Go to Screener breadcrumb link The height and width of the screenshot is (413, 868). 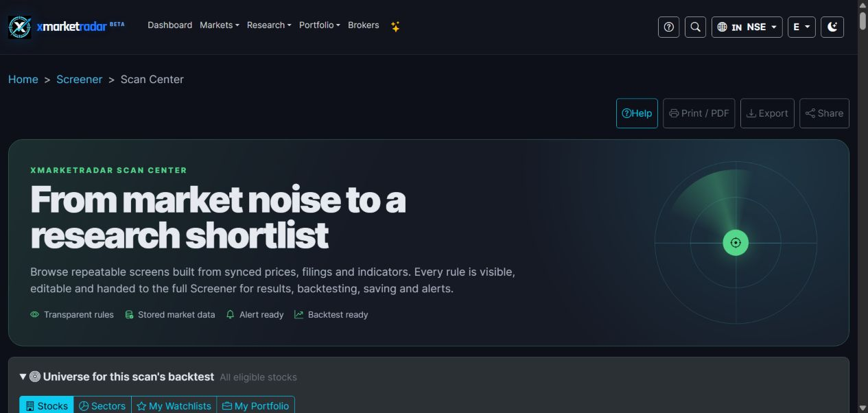pyautogui.click(x=80, y=80)
